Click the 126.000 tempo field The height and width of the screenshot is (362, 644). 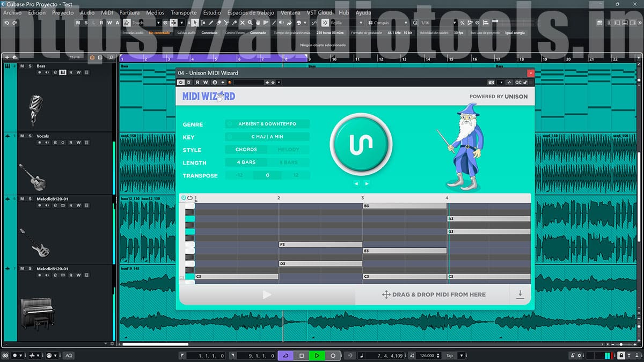(x=427, y=356)
